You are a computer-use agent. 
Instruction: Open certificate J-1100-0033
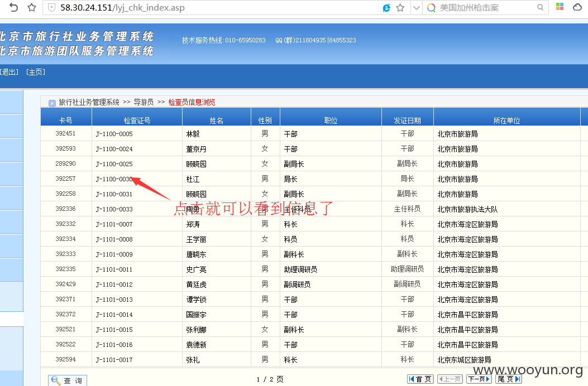point(114,209)
